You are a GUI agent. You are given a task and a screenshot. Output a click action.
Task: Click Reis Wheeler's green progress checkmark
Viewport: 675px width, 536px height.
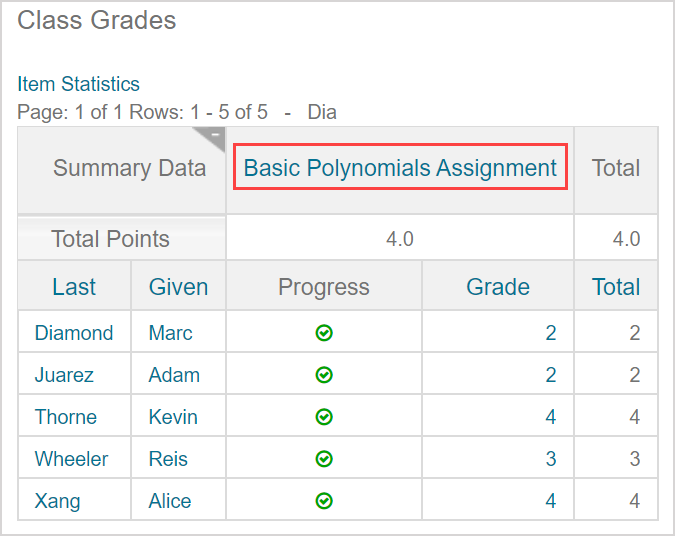324,459
